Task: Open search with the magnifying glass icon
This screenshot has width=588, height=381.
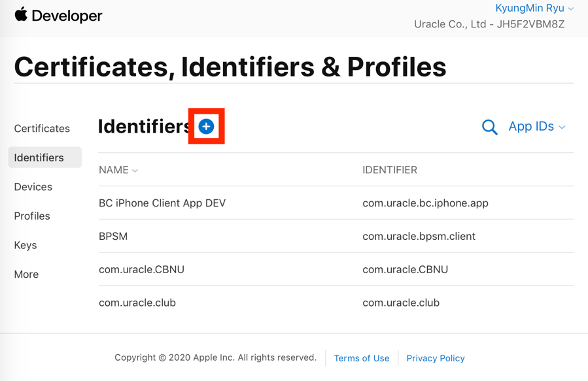Action: pyautogui.click(x=489, y=127)
